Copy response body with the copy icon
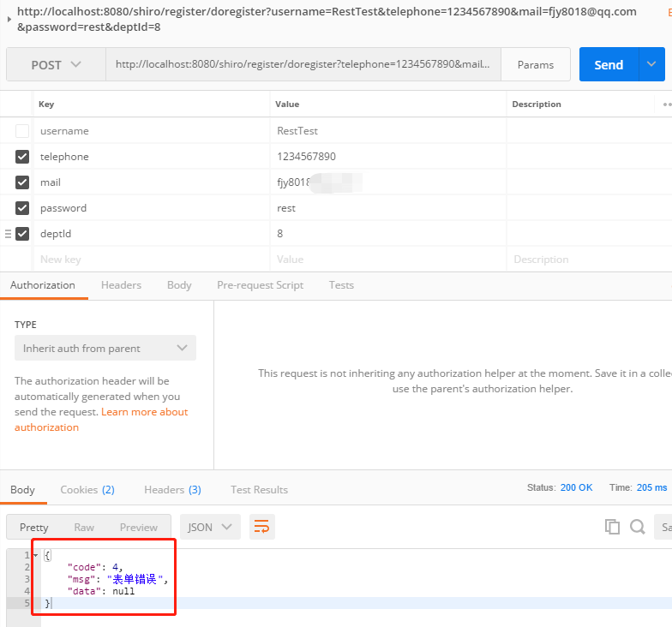The height and width of the screenshot is (627, 672). (612, 527)
